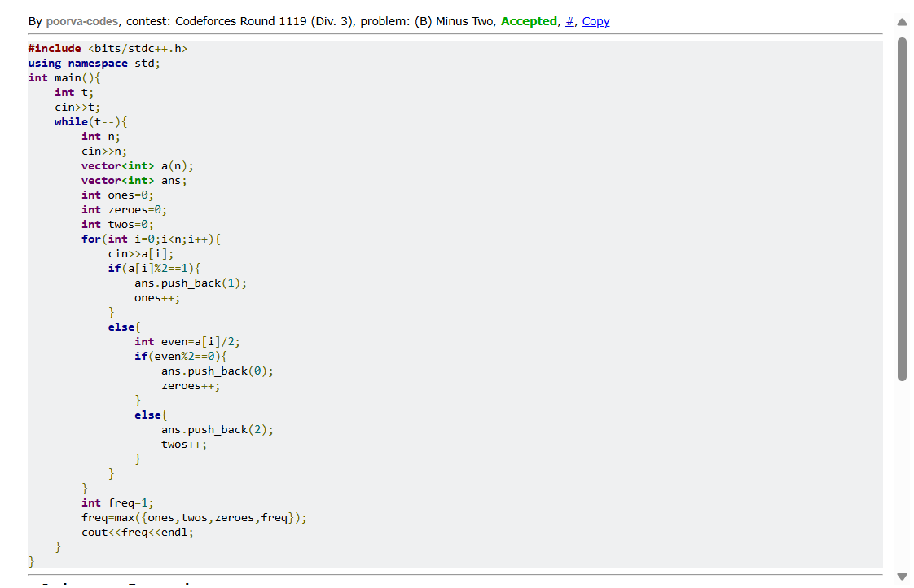Click the line 'int main(){'
This screenshot has height=588, width=914.
64,77
